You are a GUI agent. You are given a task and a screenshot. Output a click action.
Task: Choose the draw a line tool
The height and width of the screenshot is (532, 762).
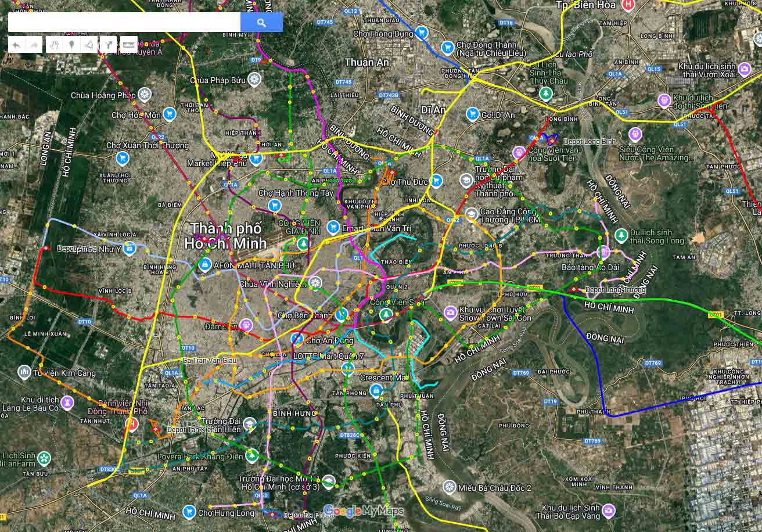[x=89, y=45]
